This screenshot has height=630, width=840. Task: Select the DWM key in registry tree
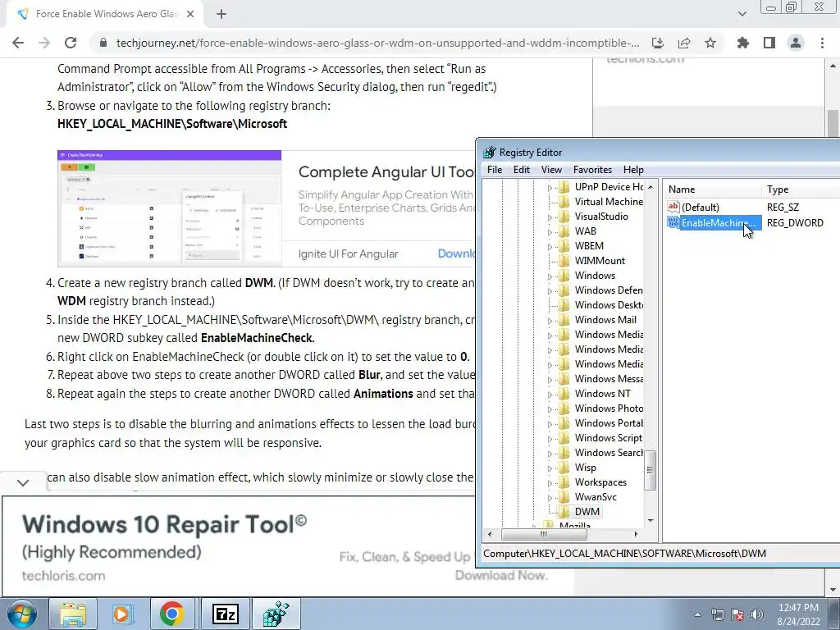587,512
